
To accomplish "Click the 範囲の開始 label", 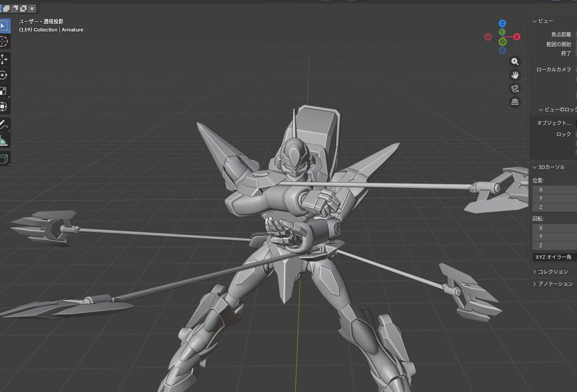I will pyautogui.click(x=559, y=44).
